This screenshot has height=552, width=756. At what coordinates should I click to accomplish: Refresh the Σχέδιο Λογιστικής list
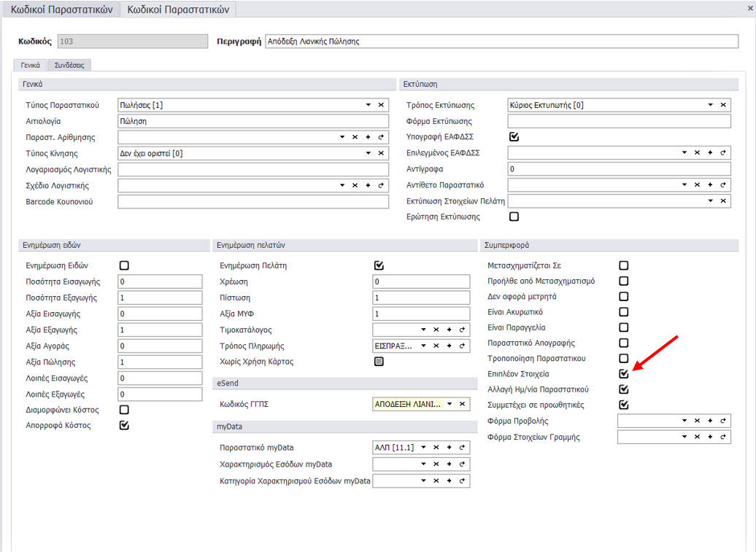(381, 185)
